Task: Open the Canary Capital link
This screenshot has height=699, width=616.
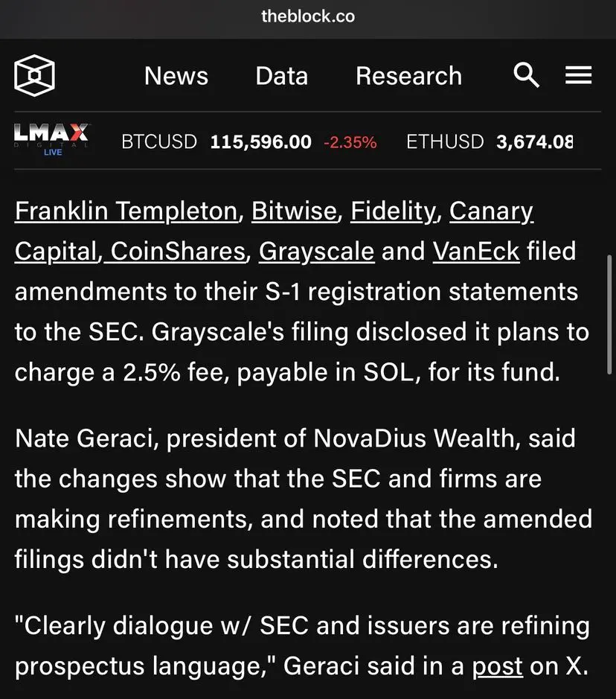Action: [x=491, y=211]
